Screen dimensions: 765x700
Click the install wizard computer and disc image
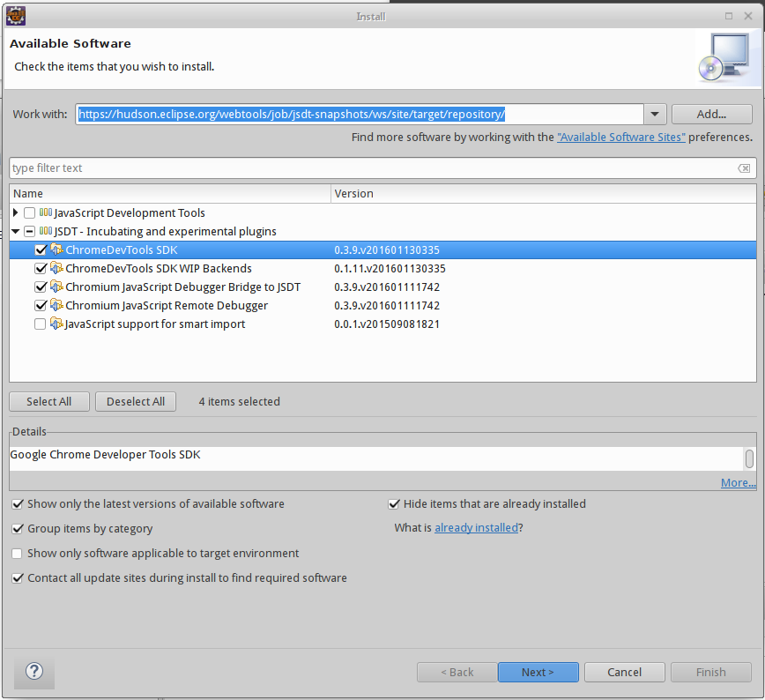724,57
